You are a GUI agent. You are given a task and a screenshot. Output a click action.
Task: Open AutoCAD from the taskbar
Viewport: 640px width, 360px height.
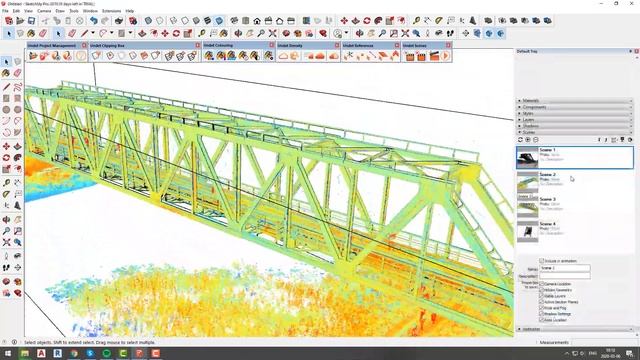tap(41, 353)
